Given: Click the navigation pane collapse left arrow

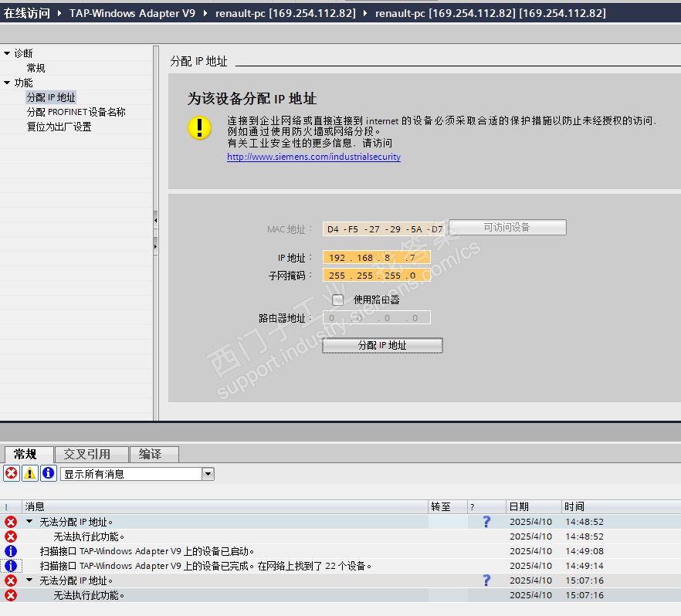Looking at the screenshot, I should tap(155, 221).
